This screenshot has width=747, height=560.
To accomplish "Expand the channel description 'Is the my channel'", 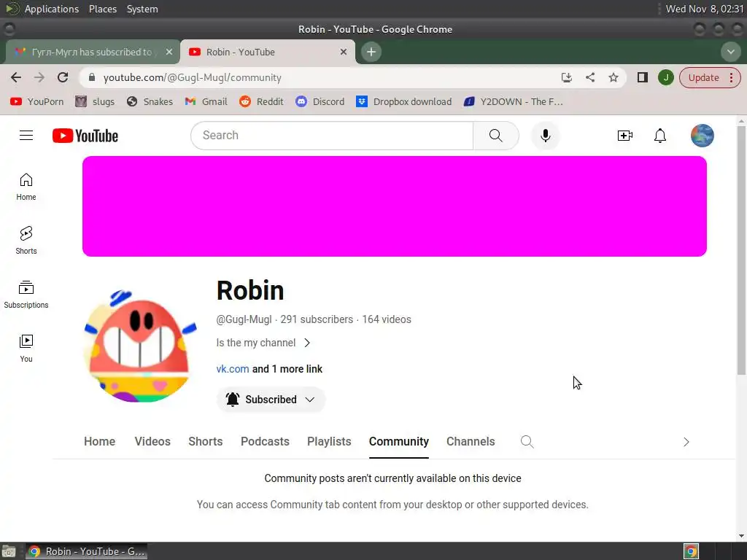I will click(263, 343).
